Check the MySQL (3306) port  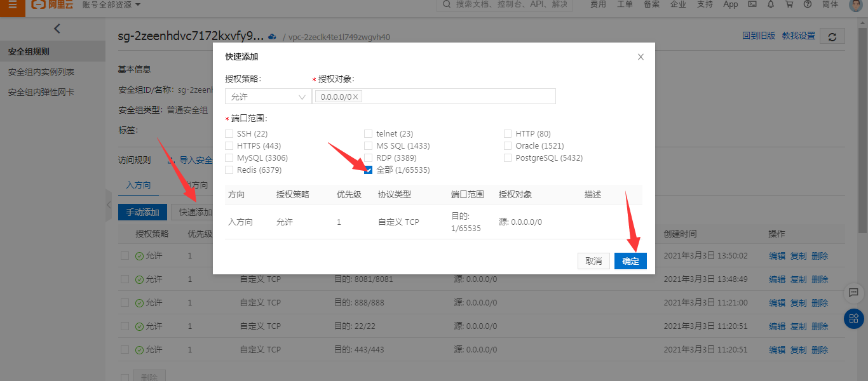[229, 158]
